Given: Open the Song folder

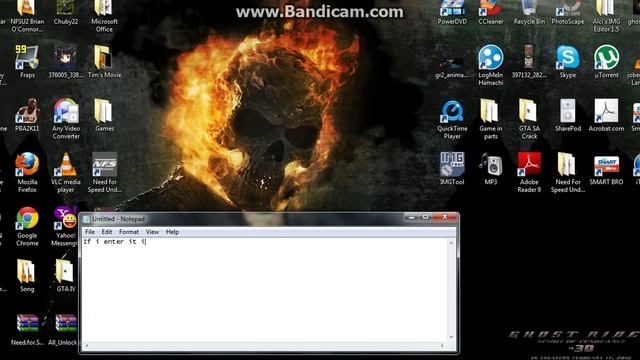Looking at the screenshot, I should (27, 276).
